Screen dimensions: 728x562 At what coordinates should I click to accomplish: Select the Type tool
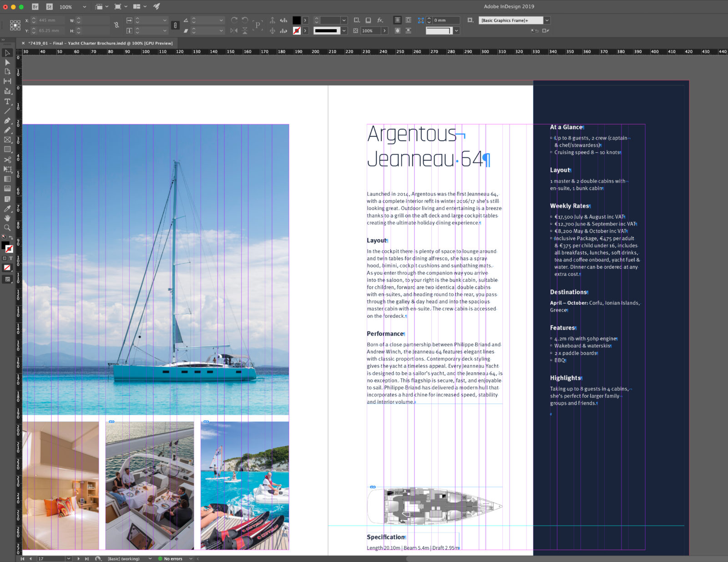[x=7, y=101]
